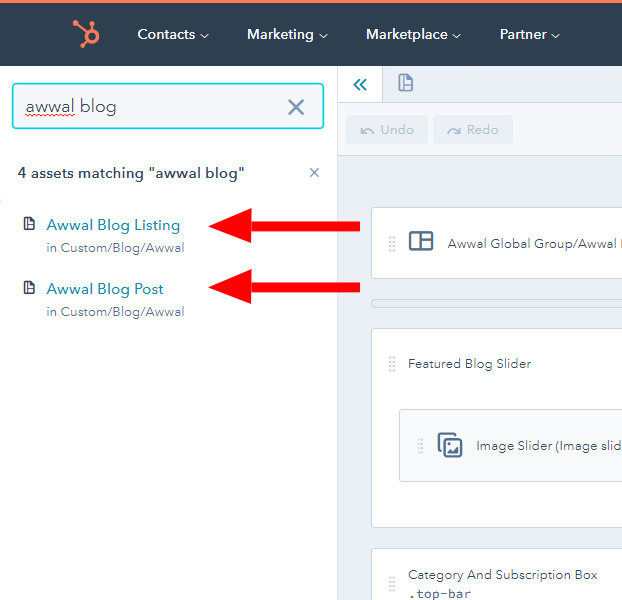Click the global group layout icon
The height and width of the screenshot is (600, 622).
coord(421,241)
